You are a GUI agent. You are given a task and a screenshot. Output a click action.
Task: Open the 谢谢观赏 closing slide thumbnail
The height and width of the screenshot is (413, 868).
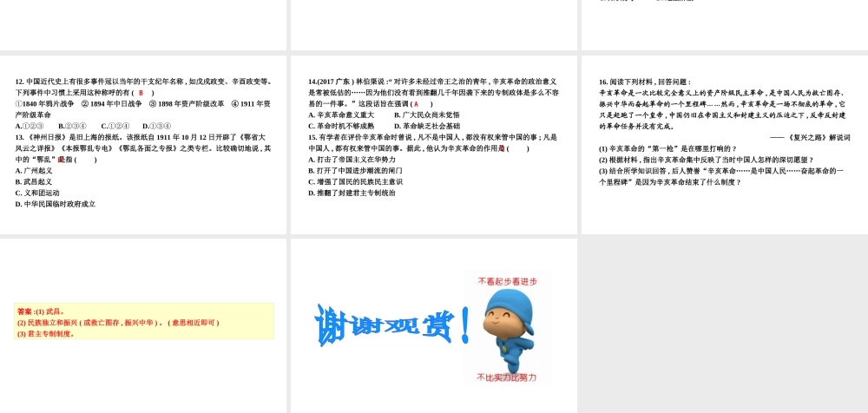pyautogui.click(x=434, y=325)
